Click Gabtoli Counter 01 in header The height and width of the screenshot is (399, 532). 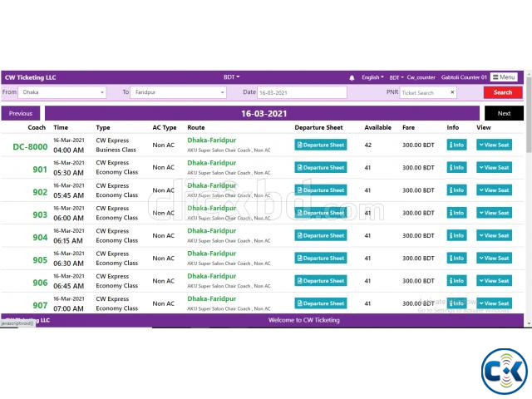pyautogui.click(x=464, y=77)
